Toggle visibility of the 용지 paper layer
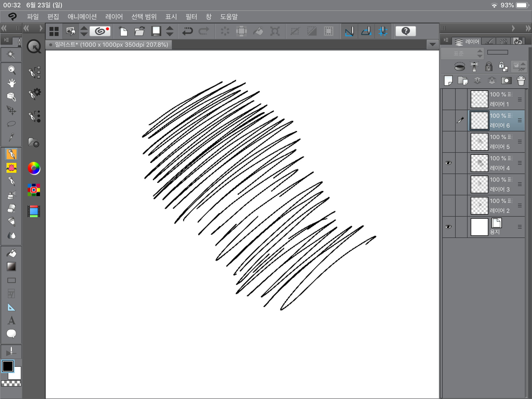This screenshot has height=399, width=532. point(448,227)
